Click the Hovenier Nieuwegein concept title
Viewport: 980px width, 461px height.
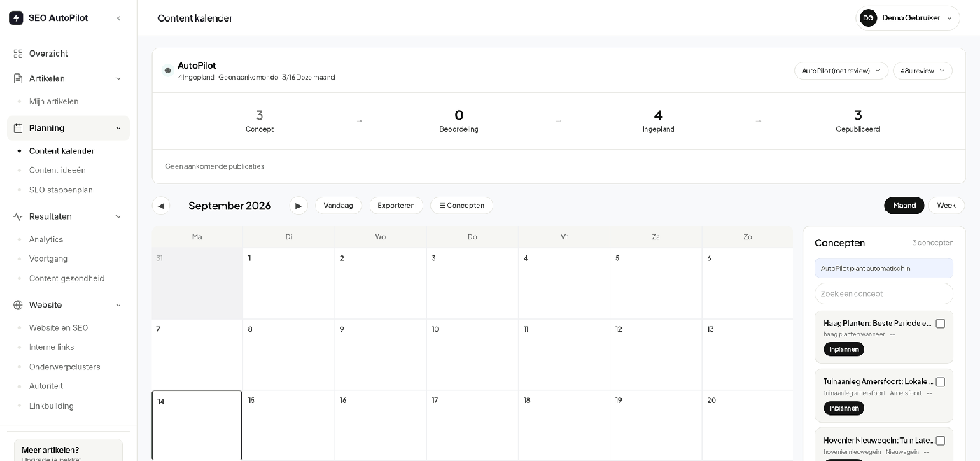pyautogui.click(x=878, y=441)
